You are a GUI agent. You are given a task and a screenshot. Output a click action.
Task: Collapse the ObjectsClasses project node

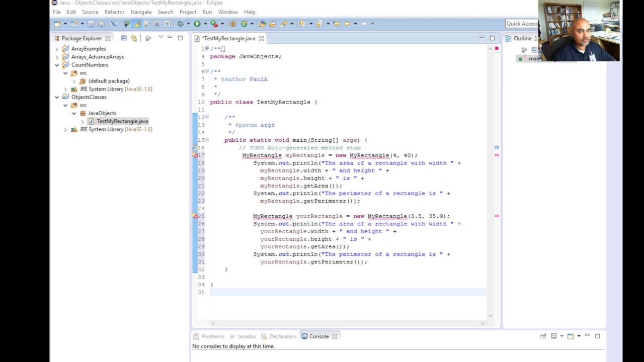(57, 97)
